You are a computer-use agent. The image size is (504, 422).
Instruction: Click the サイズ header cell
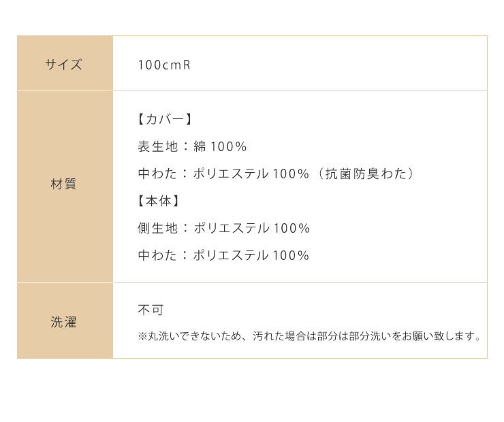64,65
